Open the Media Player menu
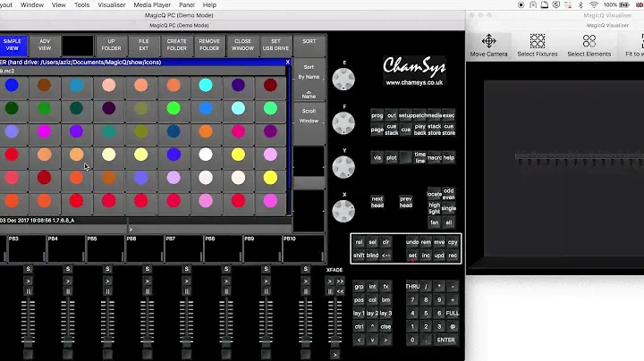The image size is (644, 361). tap(152, 4)
